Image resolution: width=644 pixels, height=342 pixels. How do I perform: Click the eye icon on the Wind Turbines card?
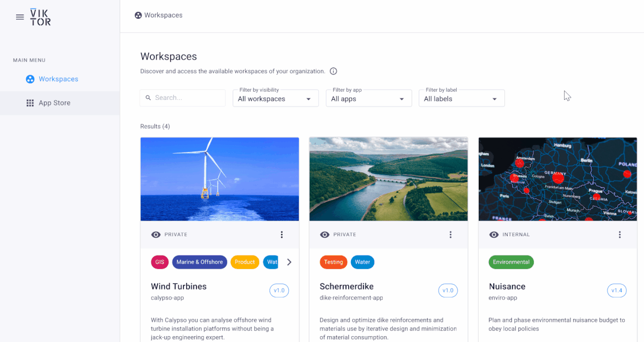(x=156, y=235)
